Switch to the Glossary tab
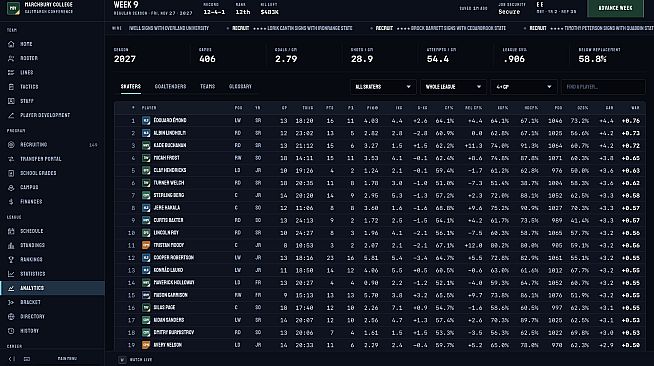This screenshot has height=366, width=654. (x=240, y=87)
